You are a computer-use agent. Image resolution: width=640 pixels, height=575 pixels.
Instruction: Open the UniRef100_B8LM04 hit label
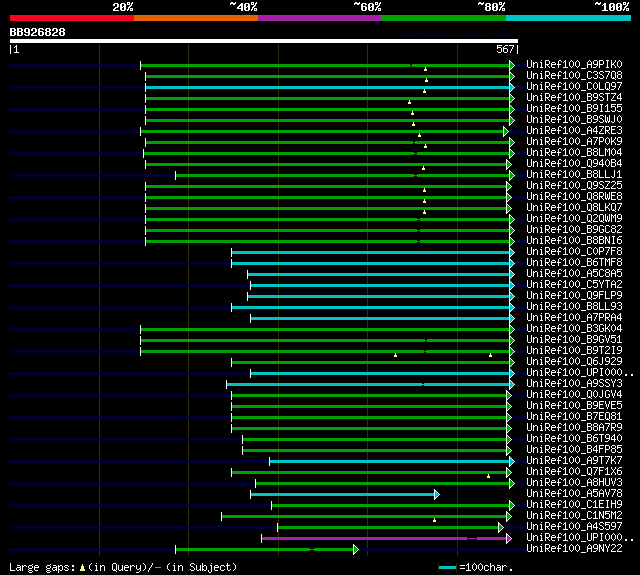574,153
